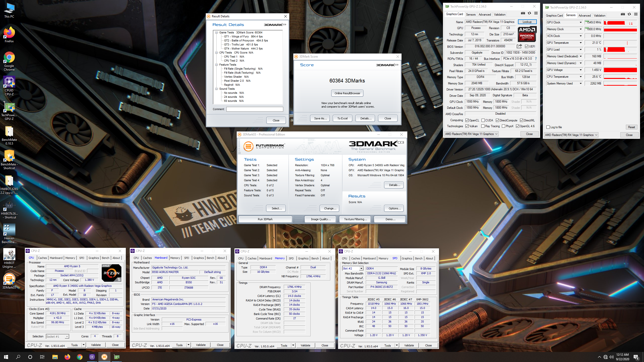This screenshot has width=644, height=362.
Task: Switch to CPU-Z via taskbar icon
Action: [x=92, y=357]
